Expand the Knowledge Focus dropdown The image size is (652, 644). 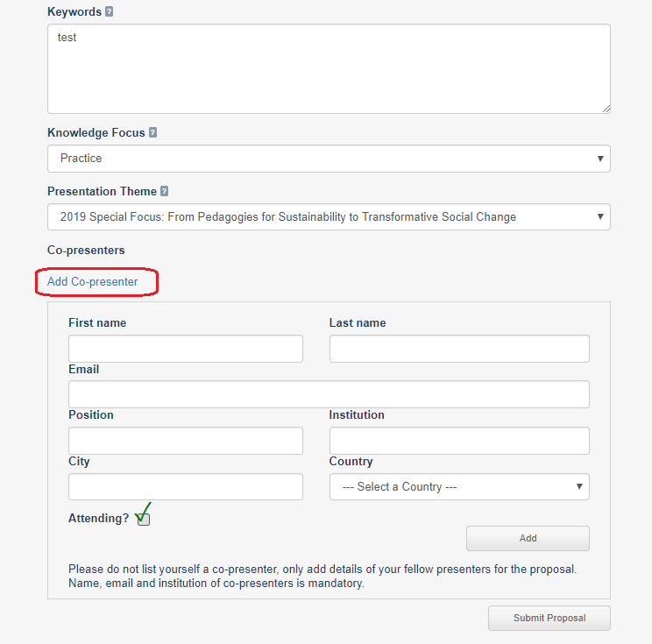(329, 159)
